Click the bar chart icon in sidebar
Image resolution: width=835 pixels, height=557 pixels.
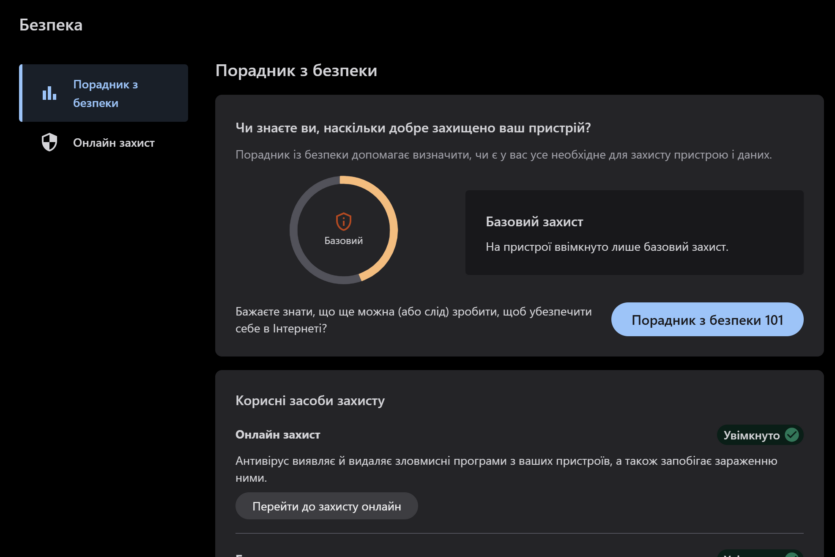[x=50, y=93]
